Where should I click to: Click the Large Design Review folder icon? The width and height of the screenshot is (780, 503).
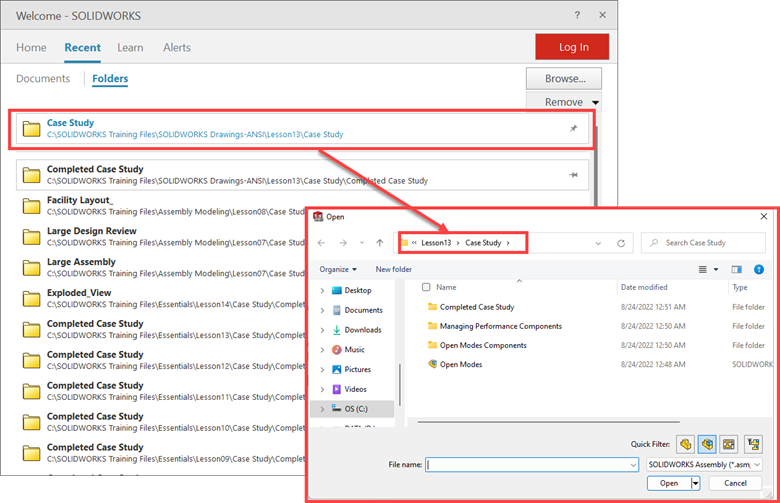pyautogui.click(x=31, y=236)
